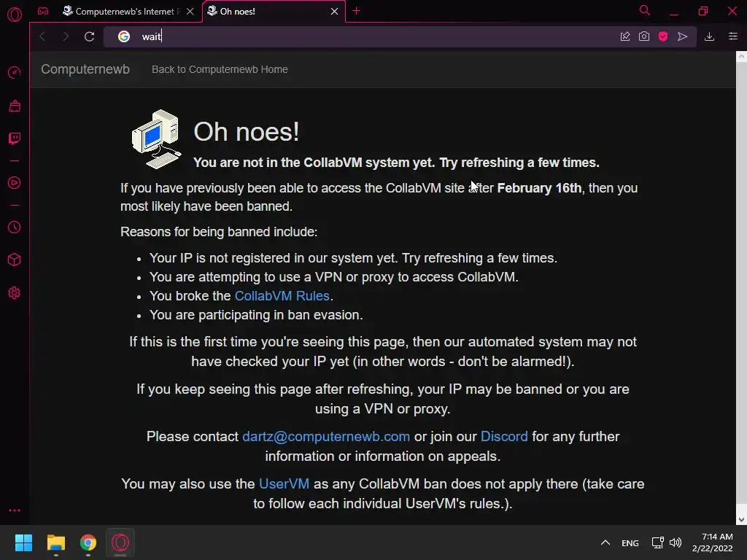Close the Oh noes! tab
747x560 pixels.
pos(334,12)
